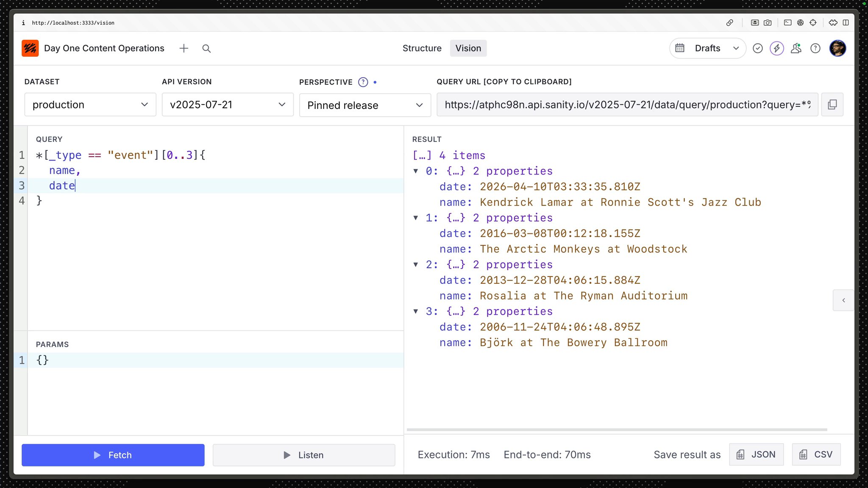Toggle the split view sidebar icon

click(x=846, y=23)
